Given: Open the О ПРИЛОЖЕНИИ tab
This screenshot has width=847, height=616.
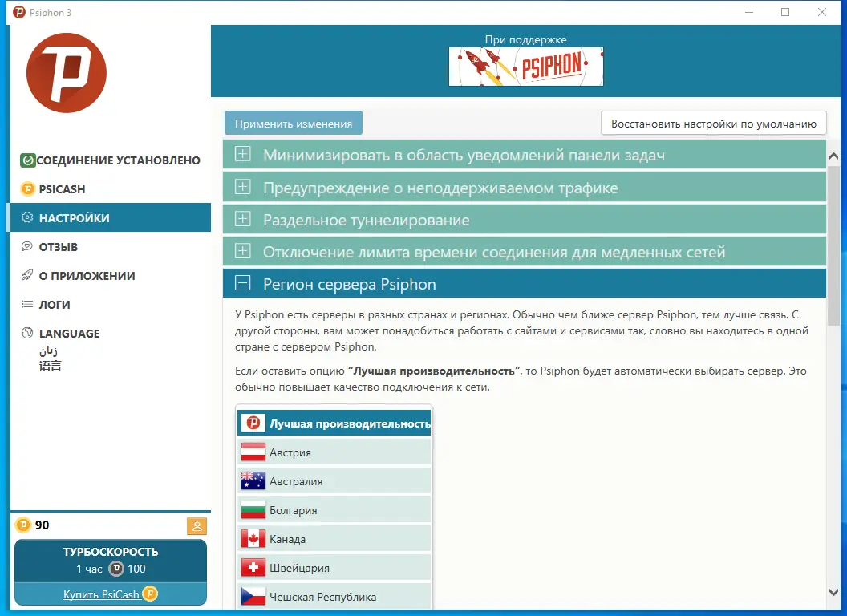Looking at the screenshot, I should click(110, 276).
